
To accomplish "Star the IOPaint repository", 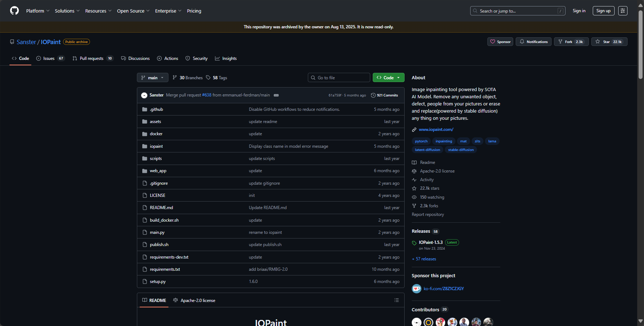I will pyautogui.click(x=609, y=42).
